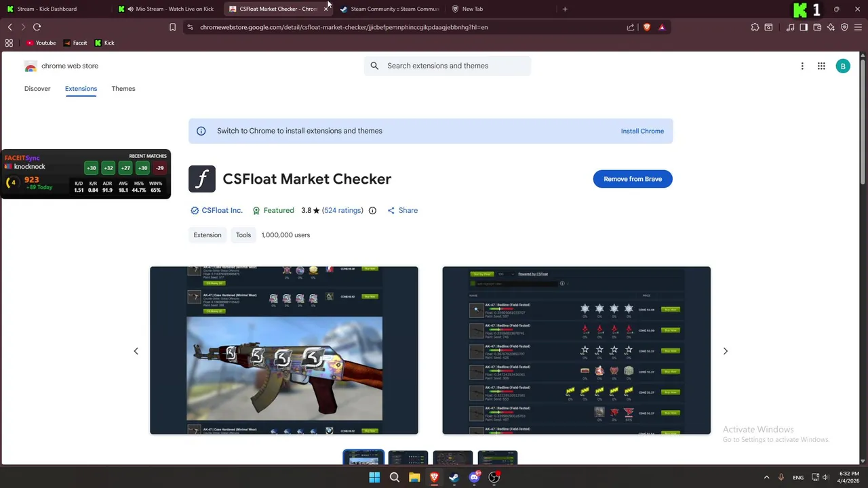Close the CSFloat Market Checker tab
This screenshot has height=488, width=868.
pyautogui.click(x=326, y=9)
